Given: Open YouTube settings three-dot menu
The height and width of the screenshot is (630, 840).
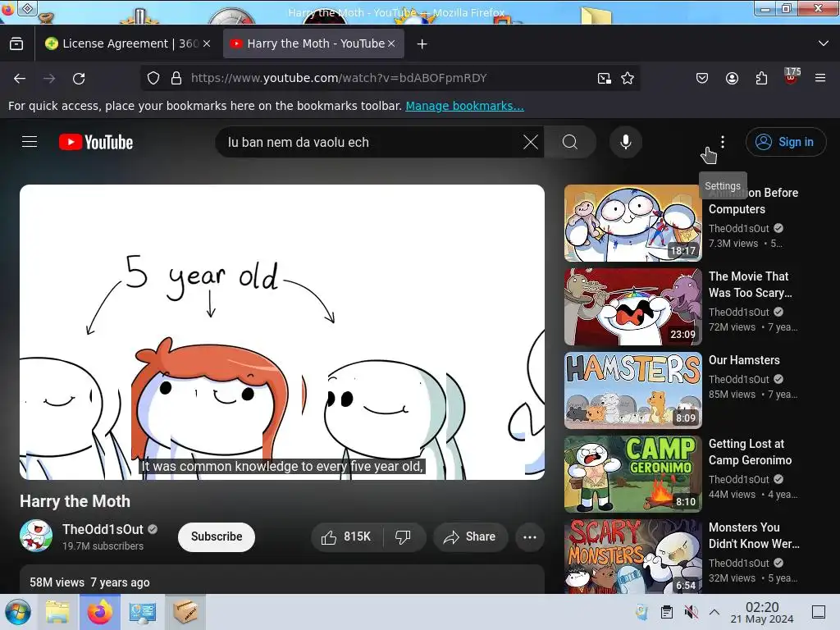Looking at the screenshot, I should (723, 142).
